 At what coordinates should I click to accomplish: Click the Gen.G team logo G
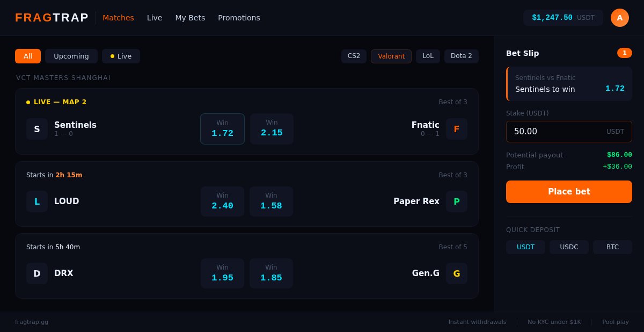457,273
